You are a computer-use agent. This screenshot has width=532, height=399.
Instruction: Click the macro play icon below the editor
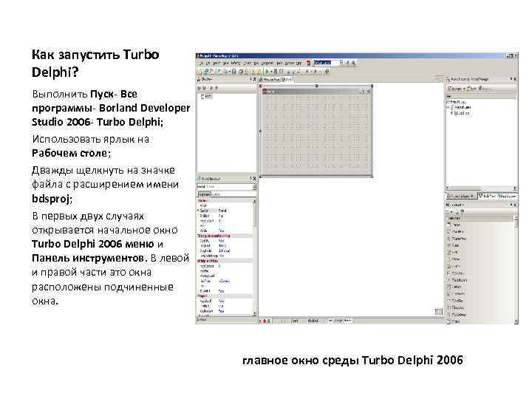click(261, 321)
